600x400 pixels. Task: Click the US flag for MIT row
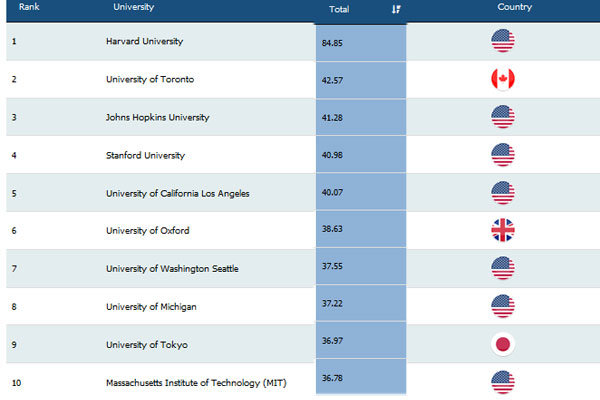pos(503,382)
